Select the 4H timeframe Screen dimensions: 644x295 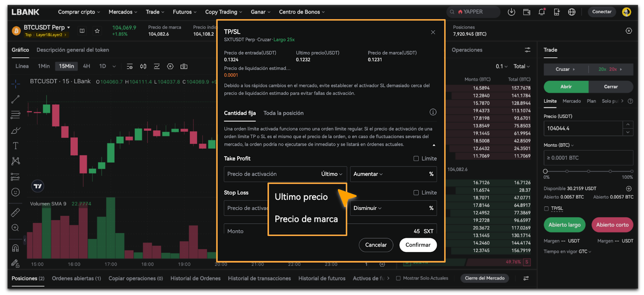click(87, 66)
